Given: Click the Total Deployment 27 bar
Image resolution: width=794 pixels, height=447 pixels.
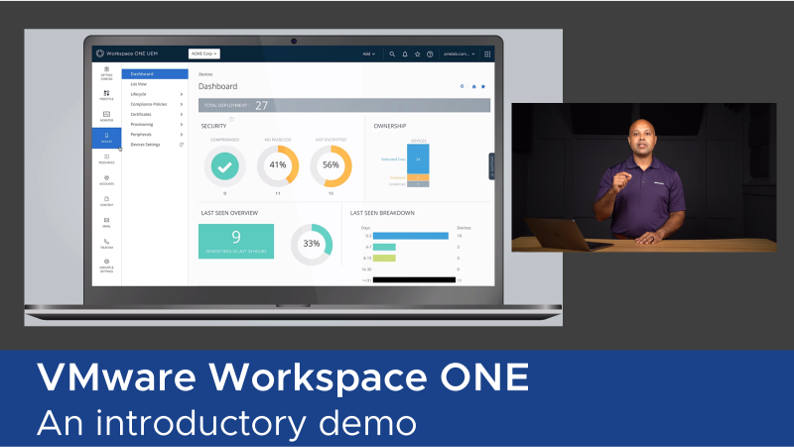Looking at the screenshot, I should coord(344,105).
